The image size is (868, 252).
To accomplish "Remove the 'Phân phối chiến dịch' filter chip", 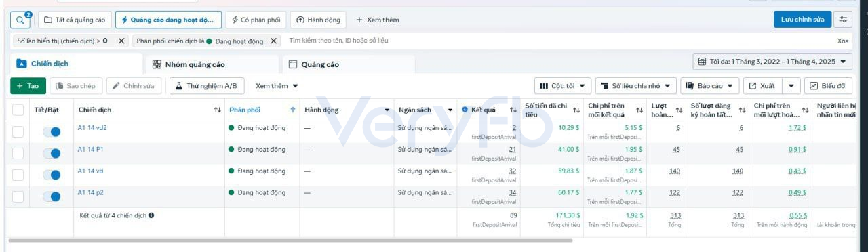I will coord(273,41).
